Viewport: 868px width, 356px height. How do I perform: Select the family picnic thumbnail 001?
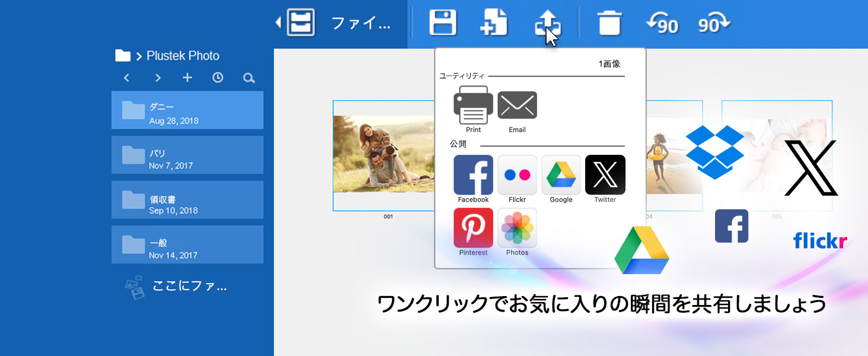tap(384, 154)
